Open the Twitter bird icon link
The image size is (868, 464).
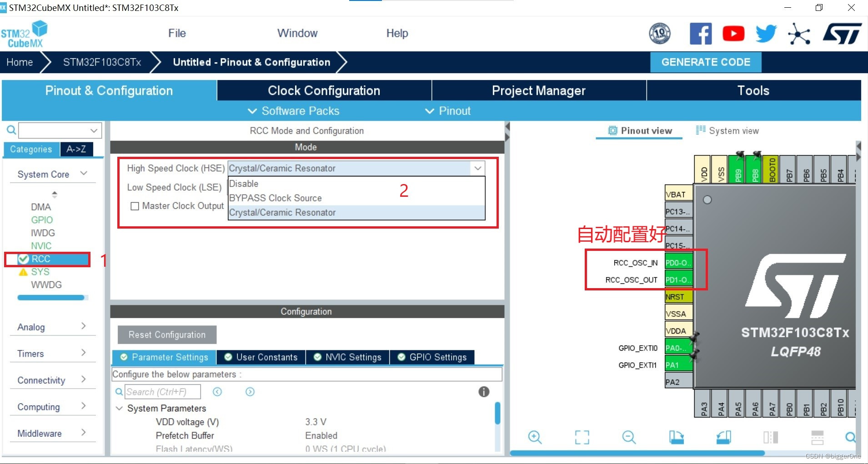[x=766, y=33]
